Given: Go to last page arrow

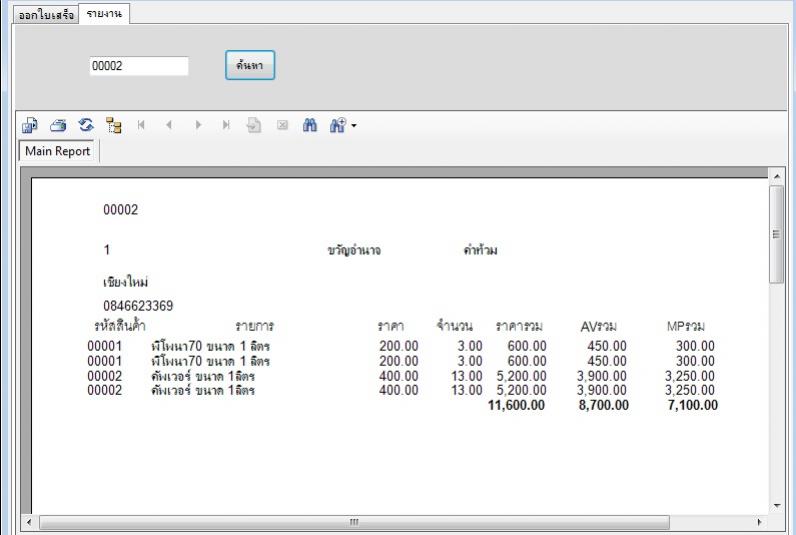Looking at the screenshot, I should pos(226,125).
